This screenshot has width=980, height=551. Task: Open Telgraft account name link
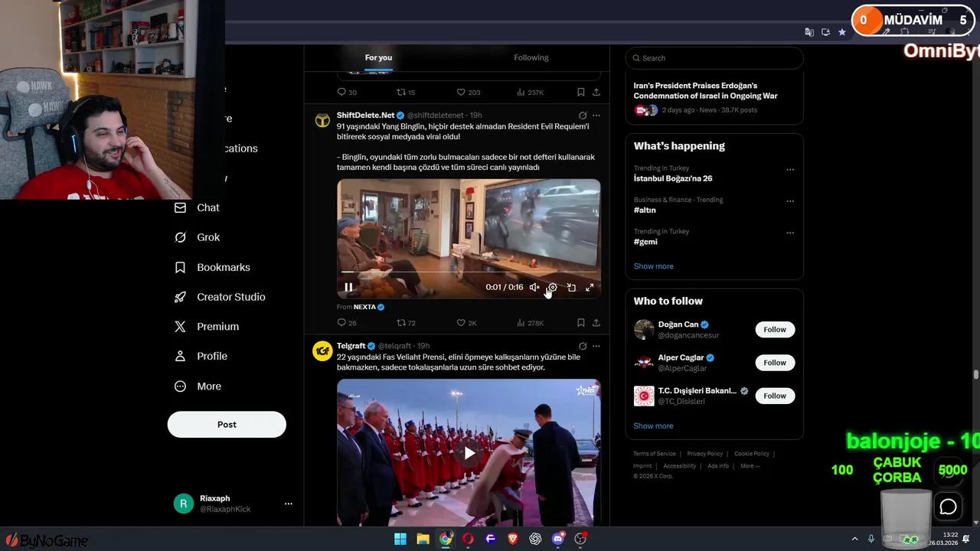[351, 346]
